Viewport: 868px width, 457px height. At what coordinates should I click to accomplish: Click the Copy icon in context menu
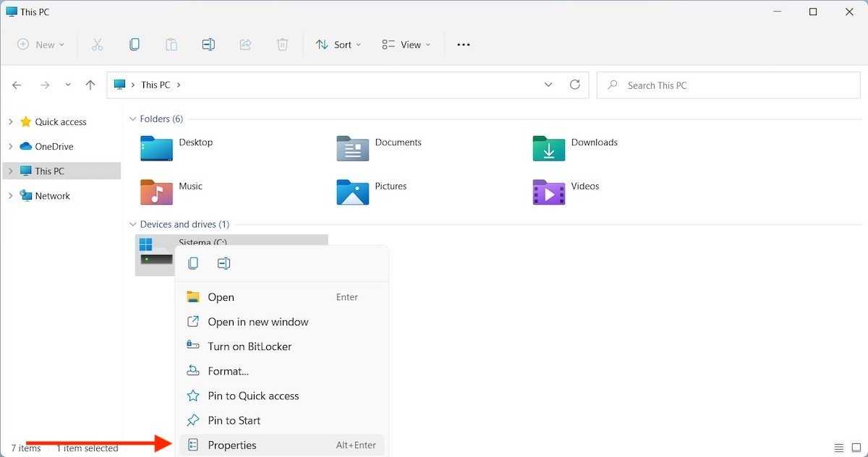point(193,264)
